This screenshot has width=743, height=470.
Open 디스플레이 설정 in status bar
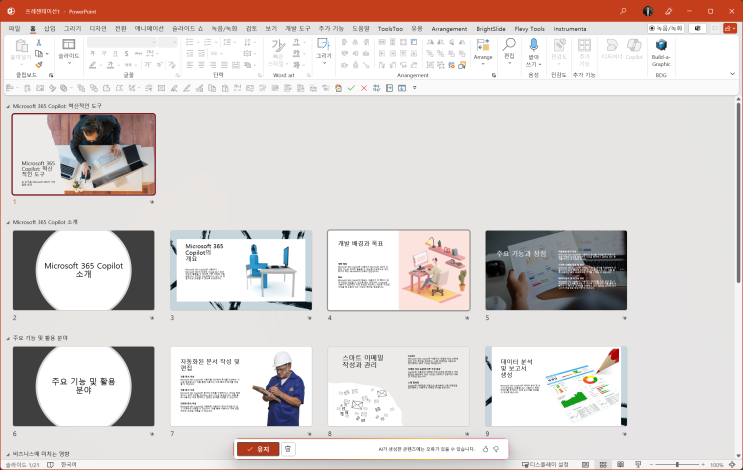[x=545, y=465]
